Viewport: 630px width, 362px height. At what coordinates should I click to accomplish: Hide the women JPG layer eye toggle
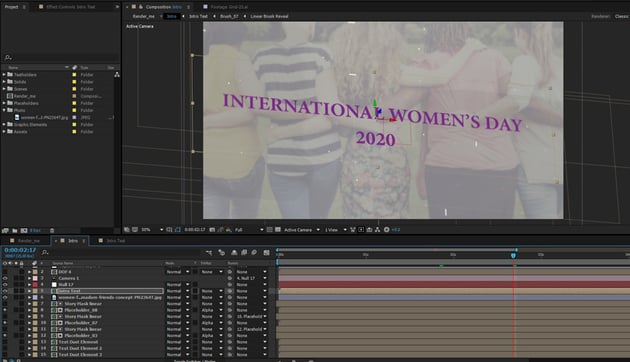[x=5, y=297]
